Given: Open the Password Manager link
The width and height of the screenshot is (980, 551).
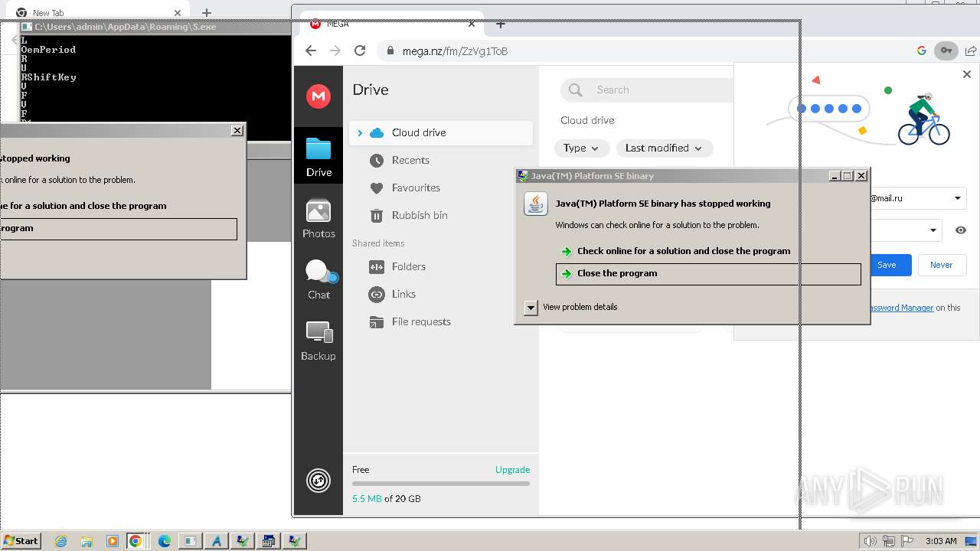Looking at the screenshot, I should [x=900, y=308].
